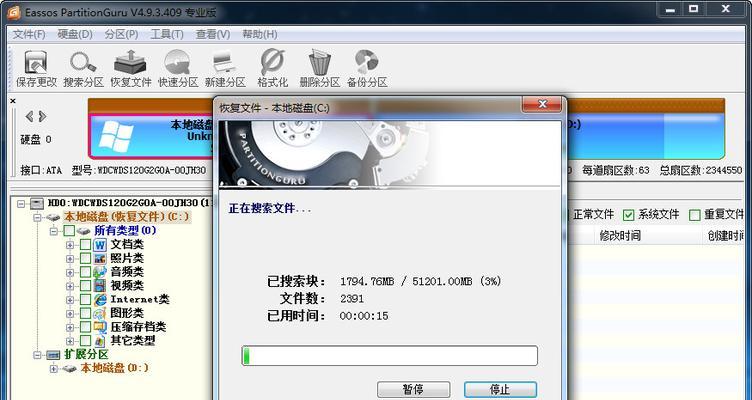Close the 恢复文件 dialog
Screen dimensions: 752x400
point(542,104)
